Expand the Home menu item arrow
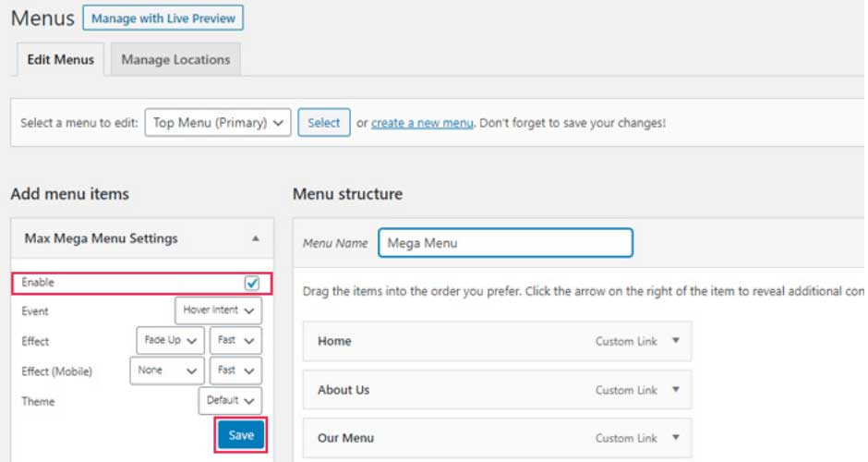Image resolution: width=868 pixels, height=462 pixels. point(675,341)
